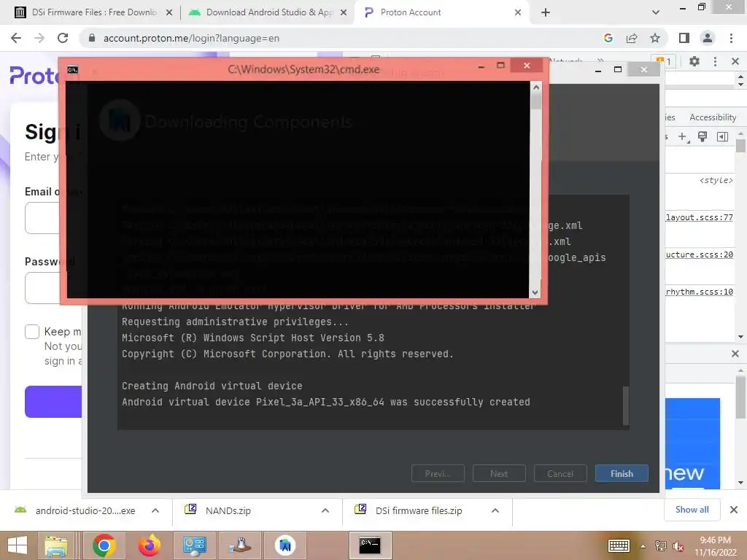Click network tray icon
The height and width of the screenshot is (560, 747).
[660, 546]
